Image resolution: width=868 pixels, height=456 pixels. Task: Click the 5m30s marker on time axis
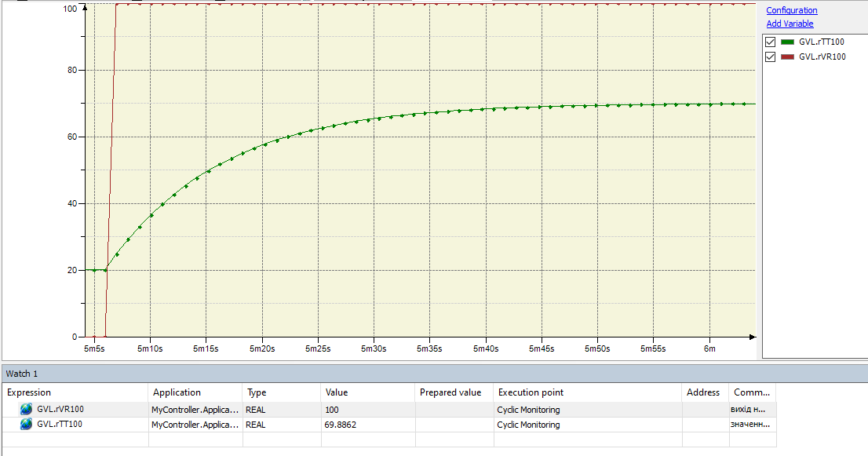pos(374,348)
